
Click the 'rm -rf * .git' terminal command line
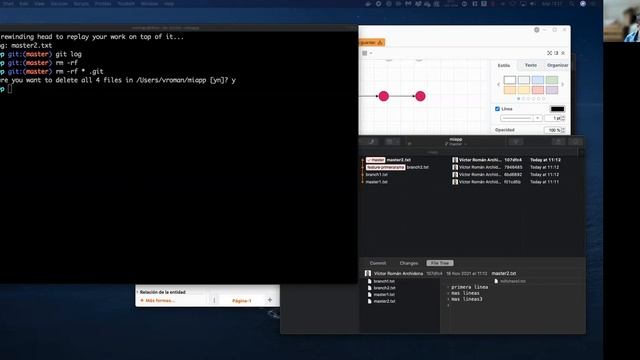tap(79, 71)
